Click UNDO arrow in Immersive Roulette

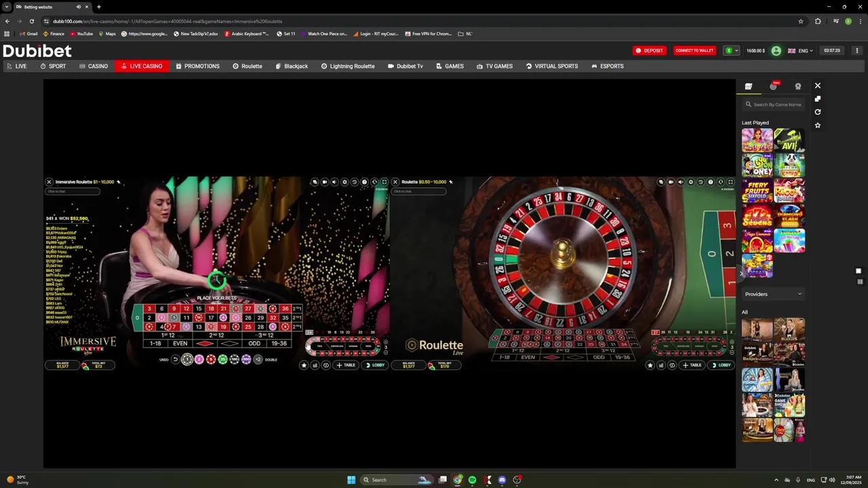click(176, 359)
